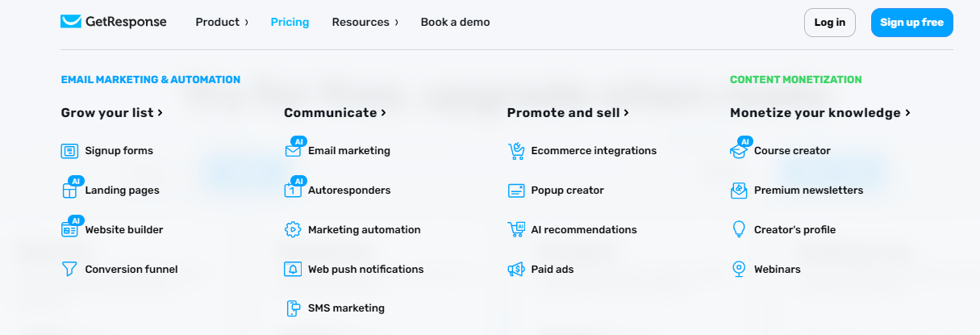The width and height of the screenshot is (980, 335).
Task: Click the GetResponse logo icon
Action: 71,22
